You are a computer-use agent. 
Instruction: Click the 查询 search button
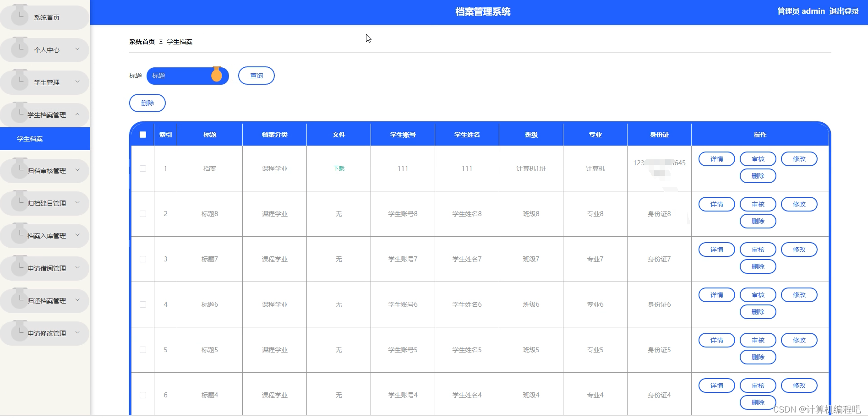tap(256, 76)
